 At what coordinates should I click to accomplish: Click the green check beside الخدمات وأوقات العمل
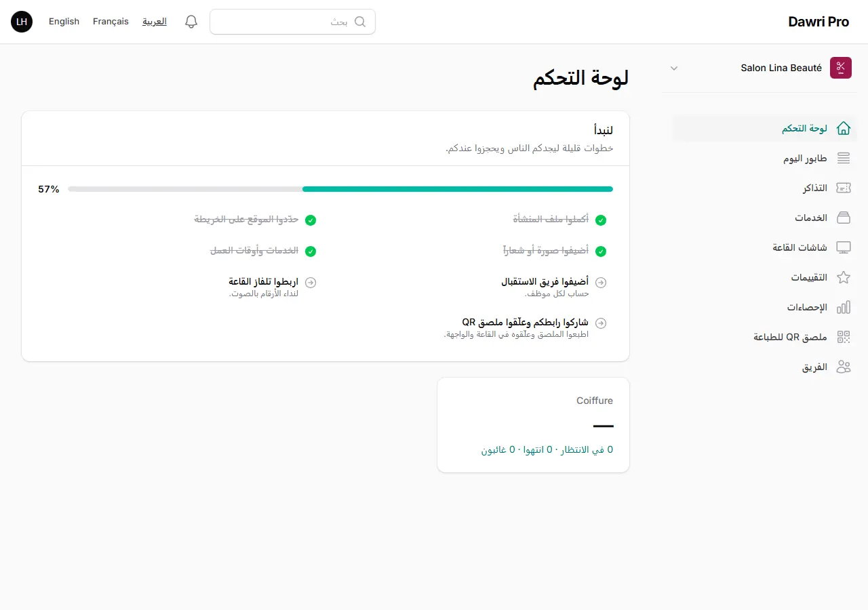coord(311,251)
